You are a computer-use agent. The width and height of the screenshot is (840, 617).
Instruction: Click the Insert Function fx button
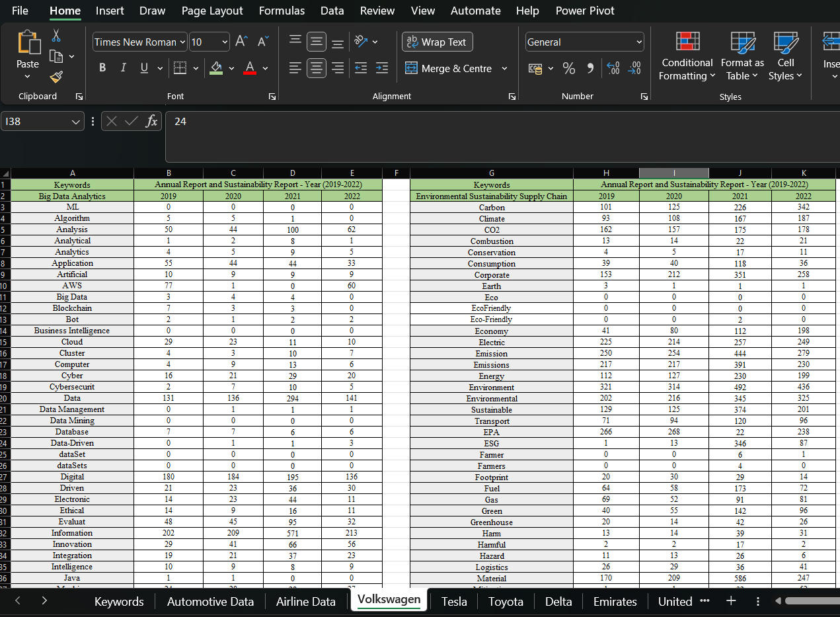coord(152,121)
